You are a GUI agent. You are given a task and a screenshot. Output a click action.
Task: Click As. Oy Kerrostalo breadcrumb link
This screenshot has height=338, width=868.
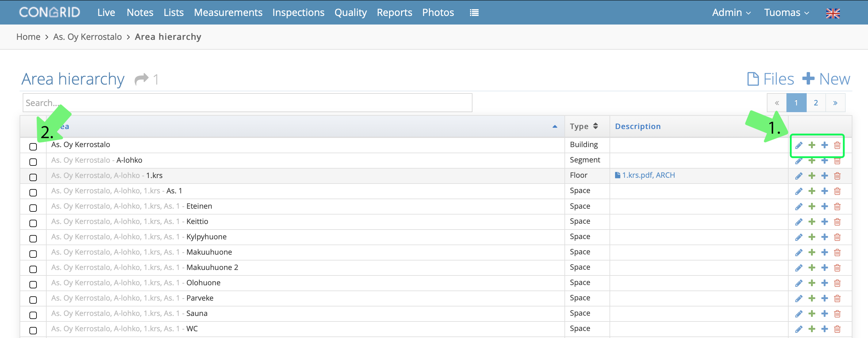[x=88, y=37]
